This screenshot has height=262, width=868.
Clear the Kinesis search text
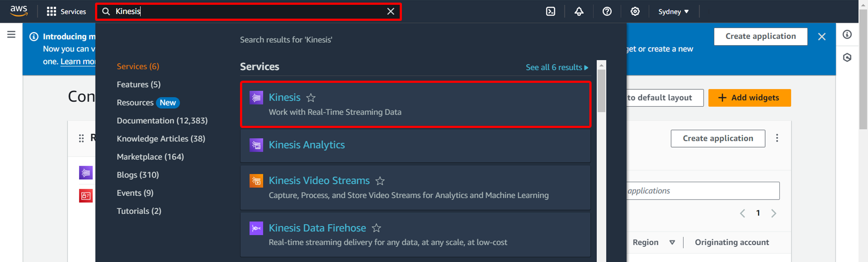click(x=391, y=11)
